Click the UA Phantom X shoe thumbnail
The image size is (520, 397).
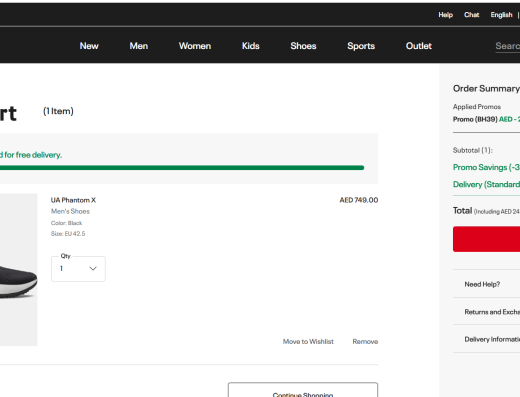pos(19,270)
